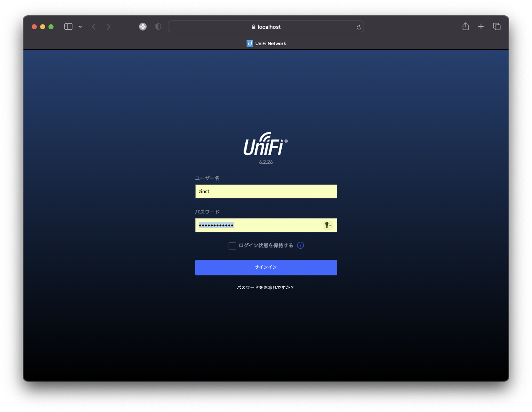Click the Safari sidebar toggle icon
This screenshot has width=532, height=412.
click(x=69, y=27)
